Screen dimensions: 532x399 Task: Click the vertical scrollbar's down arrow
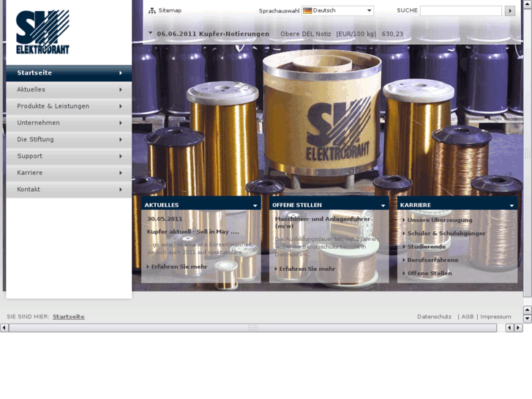click(x=528, y=319)
